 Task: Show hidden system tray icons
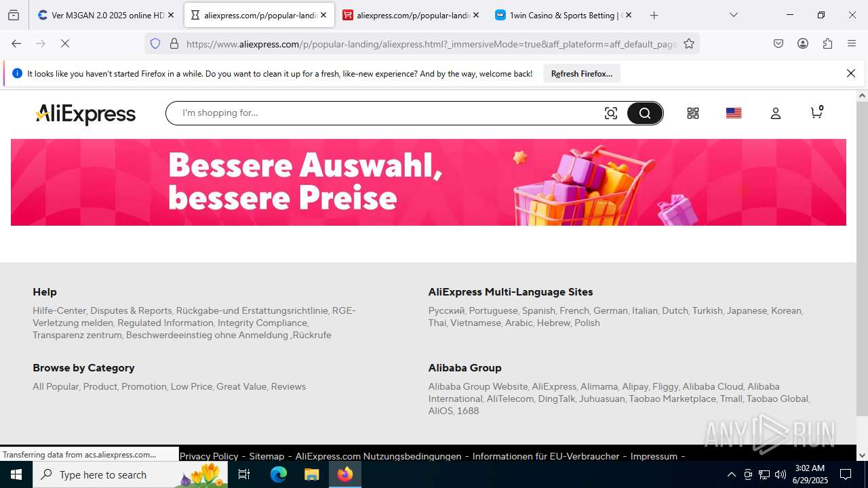[731, 474]
